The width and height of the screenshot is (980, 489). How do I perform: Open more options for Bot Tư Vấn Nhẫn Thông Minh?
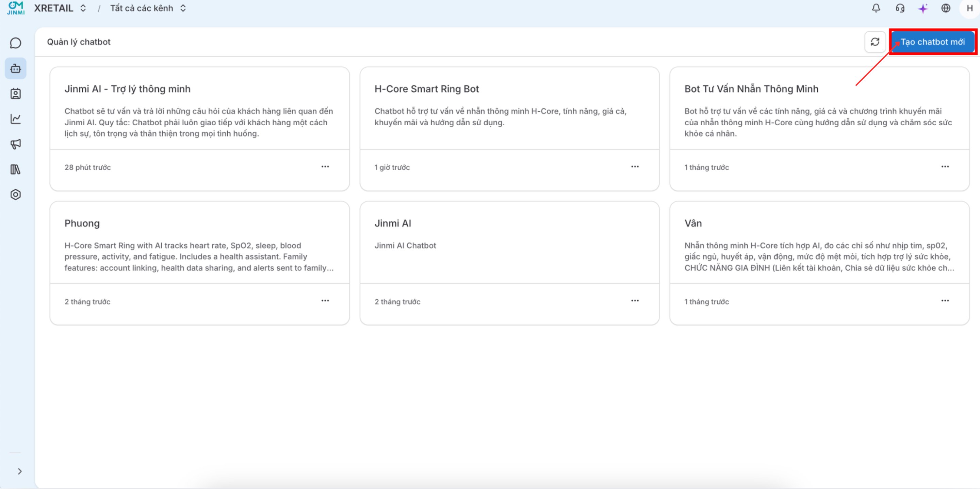(945, 167)
